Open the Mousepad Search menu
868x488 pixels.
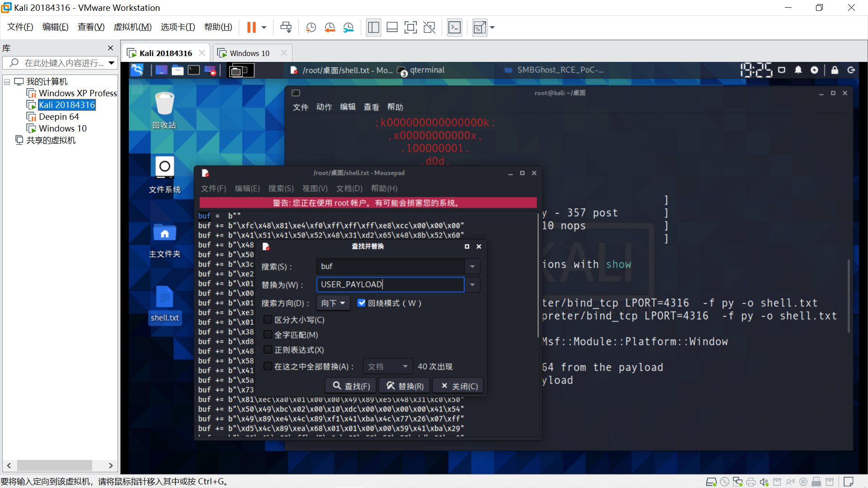pyautogui.click(x=281, y=188)
